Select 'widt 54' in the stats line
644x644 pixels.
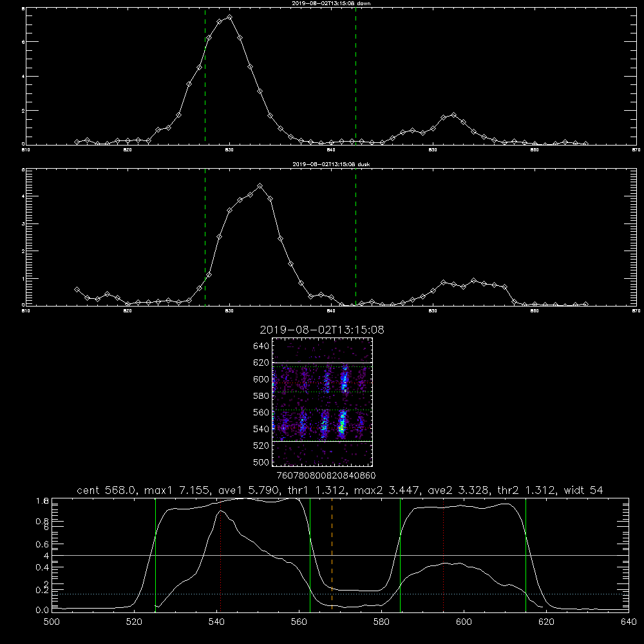[x=583, y=490]
